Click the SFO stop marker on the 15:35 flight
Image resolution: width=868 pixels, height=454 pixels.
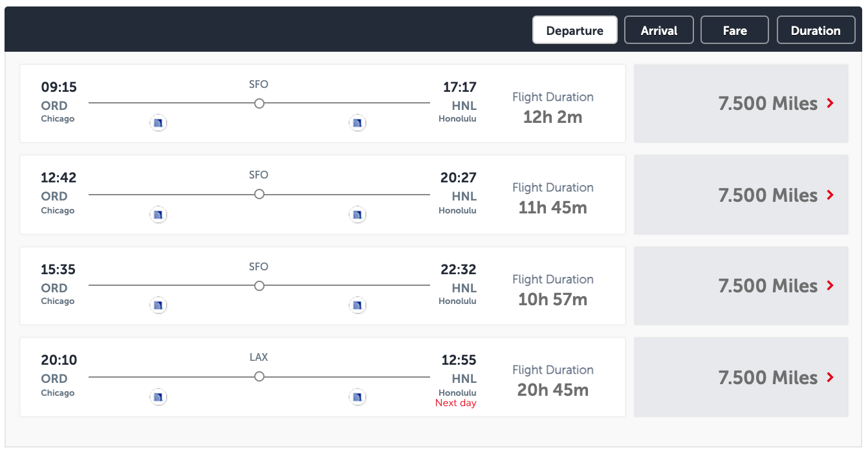[259, 285]
